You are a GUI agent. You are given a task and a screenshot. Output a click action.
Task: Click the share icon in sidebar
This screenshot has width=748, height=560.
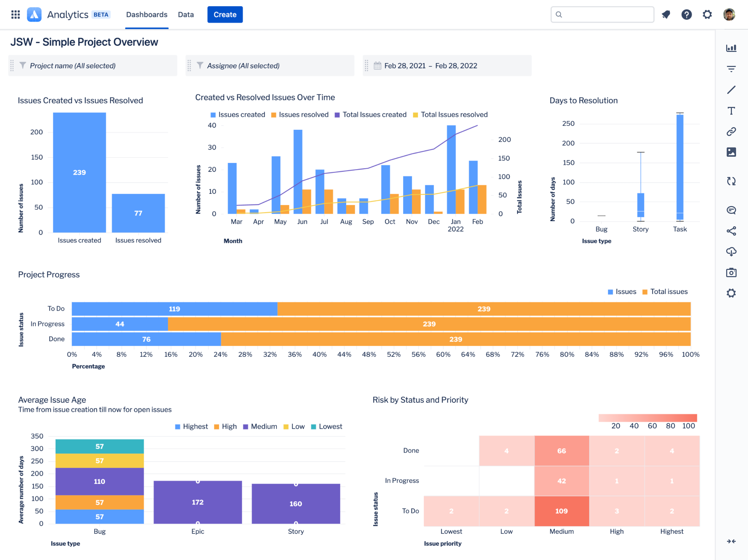[x=732, y=231]
